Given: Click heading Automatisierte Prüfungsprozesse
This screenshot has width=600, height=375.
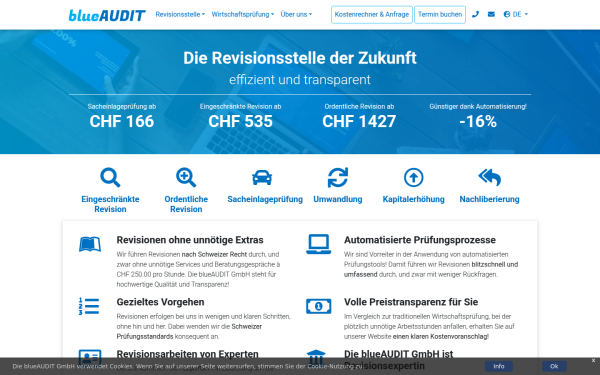Looking at the screenshot, I should point(420,240).
